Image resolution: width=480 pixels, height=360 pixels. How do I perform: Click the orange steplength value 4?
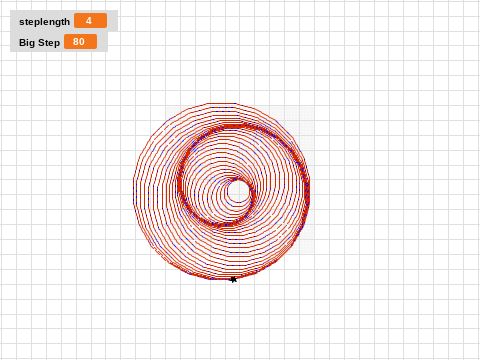coord(89,21)
